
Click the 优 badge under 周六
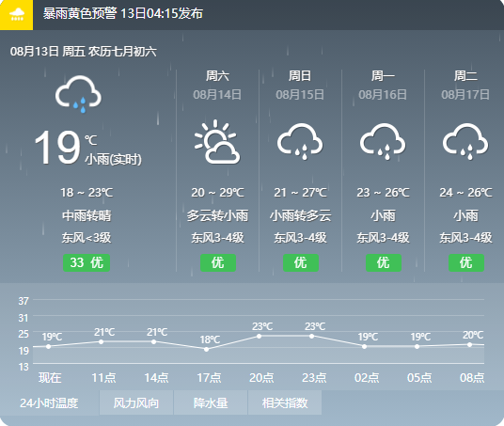(x=218, y=262)
